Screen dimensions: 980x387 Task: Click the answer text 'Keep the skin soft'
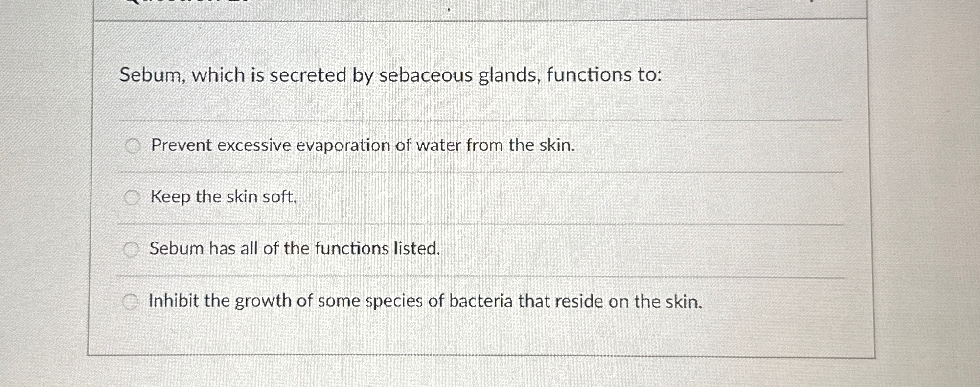pyautogui.click(x=223, y=197)
